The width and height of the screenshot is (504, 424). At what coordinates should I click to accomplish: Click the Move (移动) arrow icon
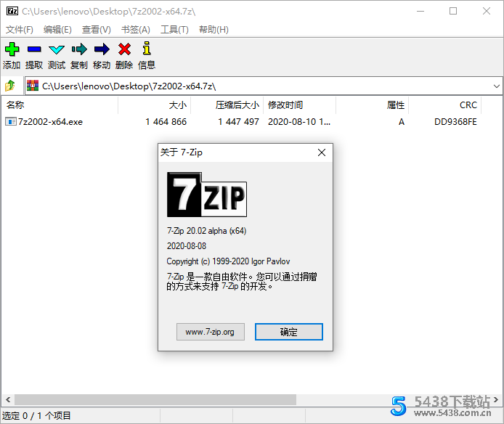tap(102, 49)
